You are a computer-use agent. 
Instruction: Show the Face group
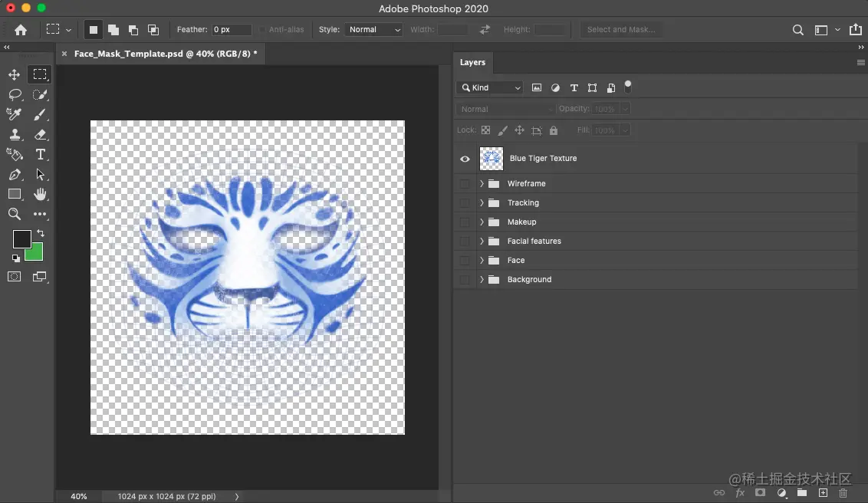click(465, 261)
